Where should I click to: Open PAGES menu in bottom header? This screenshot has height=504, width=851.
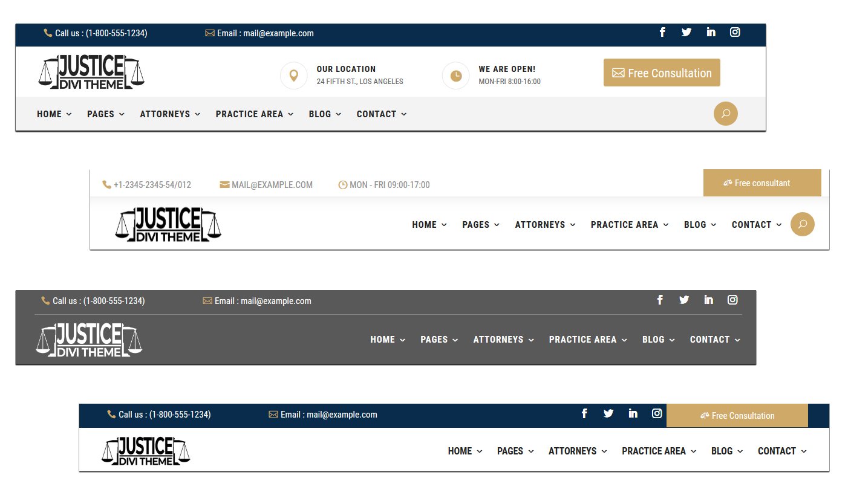515,451
